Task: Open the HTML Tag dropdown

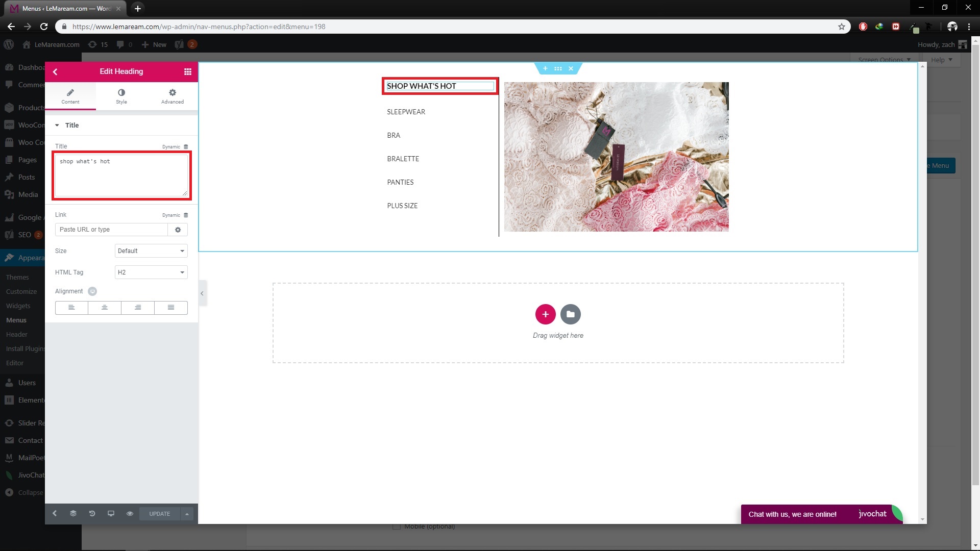Action: click(x=151, y=272)
